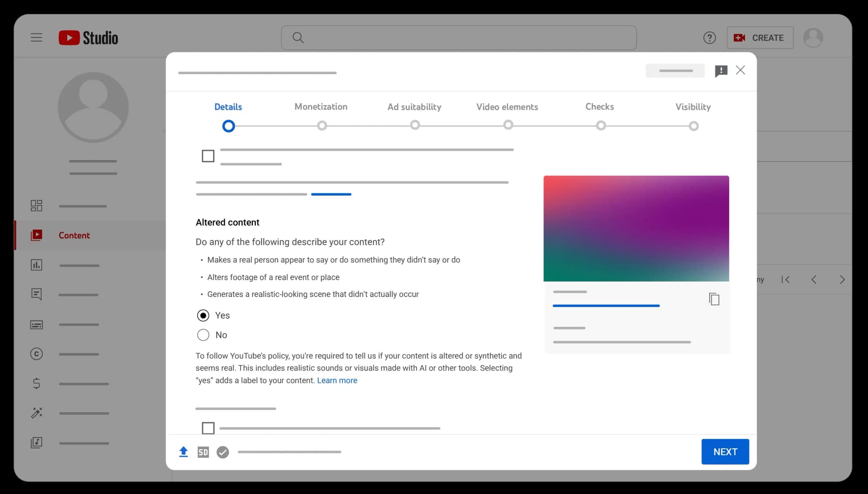Copy the video link with the copy icon
This screenshot has height=494, width=868.
coord(714,299)
